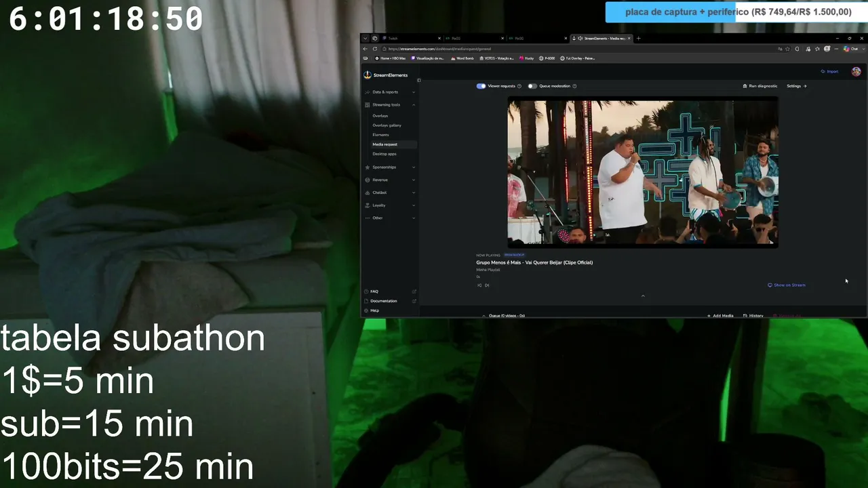
Task: Open Documentation external link icon
Action: pyautogui.click(x=414, y=301)
